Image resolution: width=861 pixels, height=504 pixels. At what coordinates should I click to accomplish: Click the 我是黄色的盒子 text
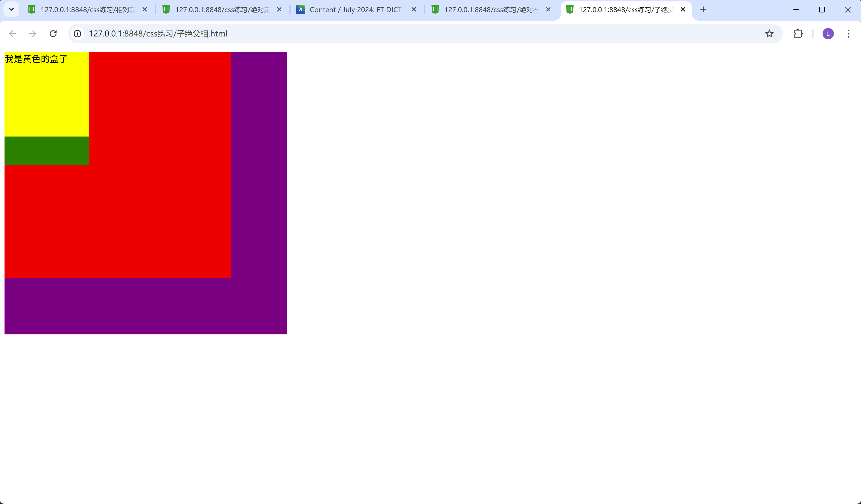[x=36, y=59]
